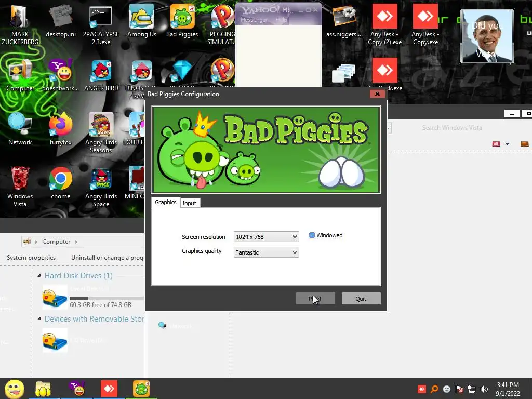Open the Graphics quality dropdown
This screenshot has width=532, height=399.
point(267,252)
